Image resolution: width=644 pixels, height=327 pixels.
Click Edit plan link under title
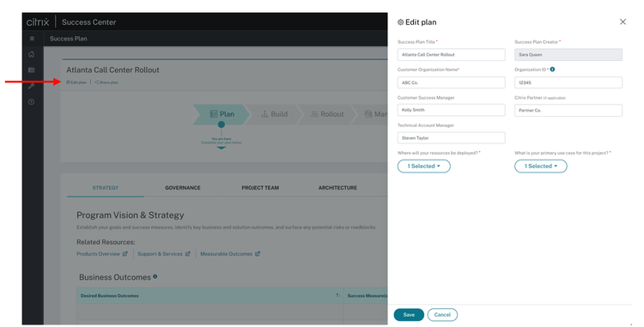coord(76,82)
